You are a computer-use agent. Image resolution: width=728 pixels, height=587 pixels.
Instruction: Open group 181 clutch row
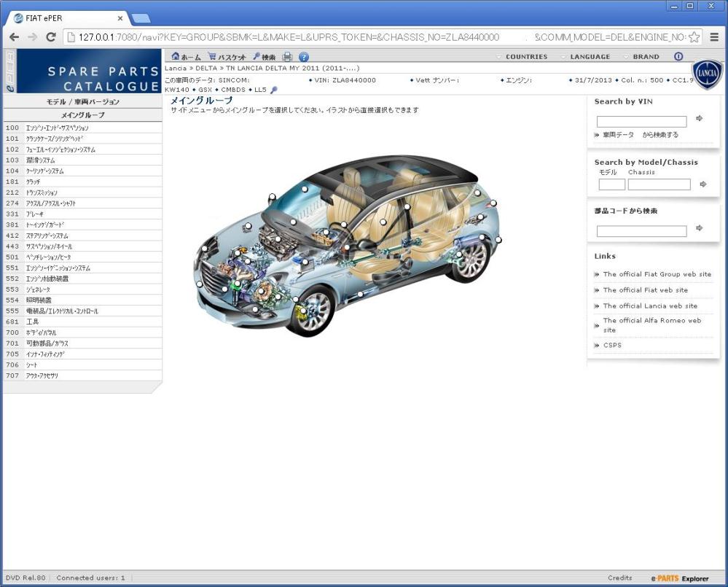(82, 182)
